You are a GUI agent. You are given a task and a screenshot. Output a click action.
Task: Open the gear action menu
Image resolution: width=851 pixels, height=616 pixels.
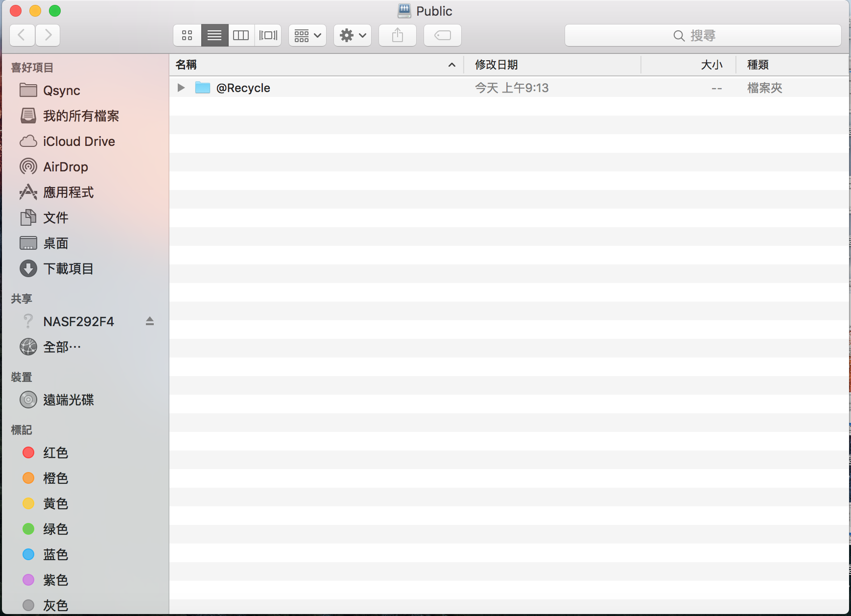pyautogui.click(x=353, y=35)
